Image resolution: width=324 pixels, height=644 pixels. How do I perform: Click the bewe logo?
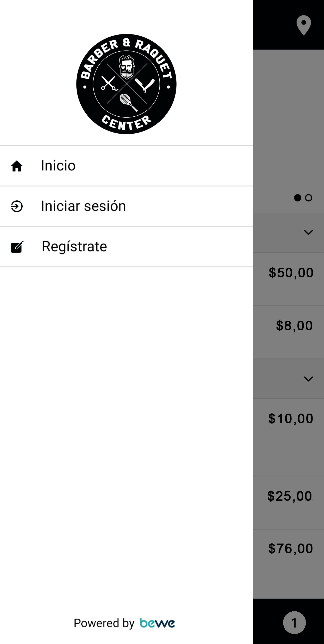pyautogui.click(x=157, y=623)
